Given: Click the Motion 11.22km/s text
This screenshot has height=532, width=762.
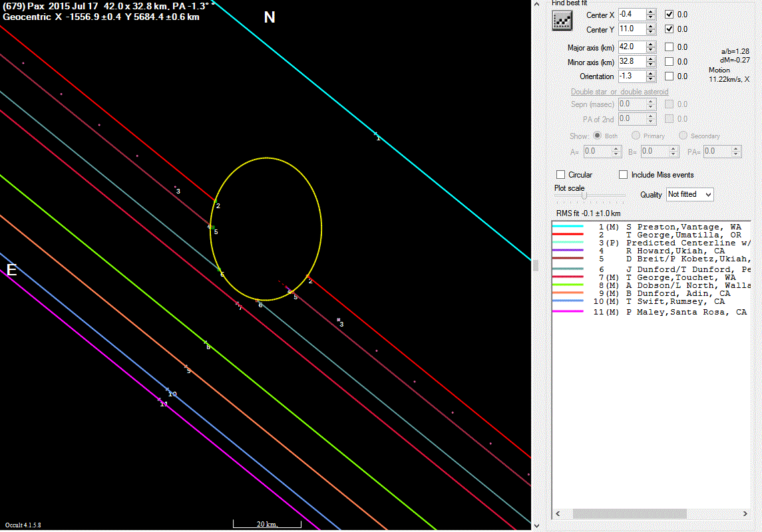Looking at the screenshot, I should (729, 74).
